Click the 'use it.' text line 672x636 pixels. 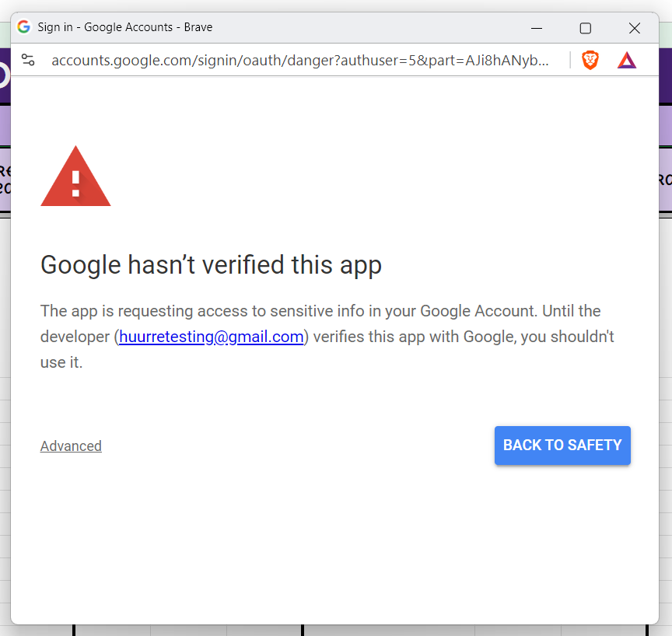point(61,362)
